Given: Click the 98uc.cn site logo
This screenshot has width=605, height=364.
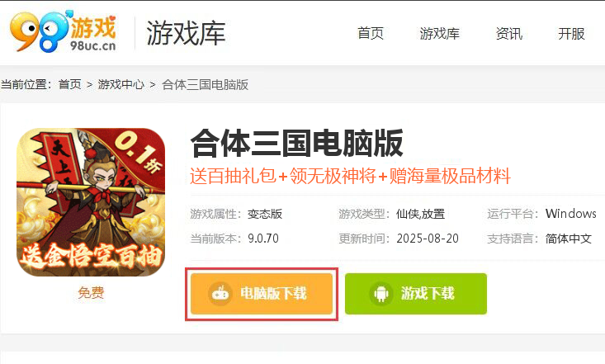Looking at the screenshot, I should coord(64,31).
